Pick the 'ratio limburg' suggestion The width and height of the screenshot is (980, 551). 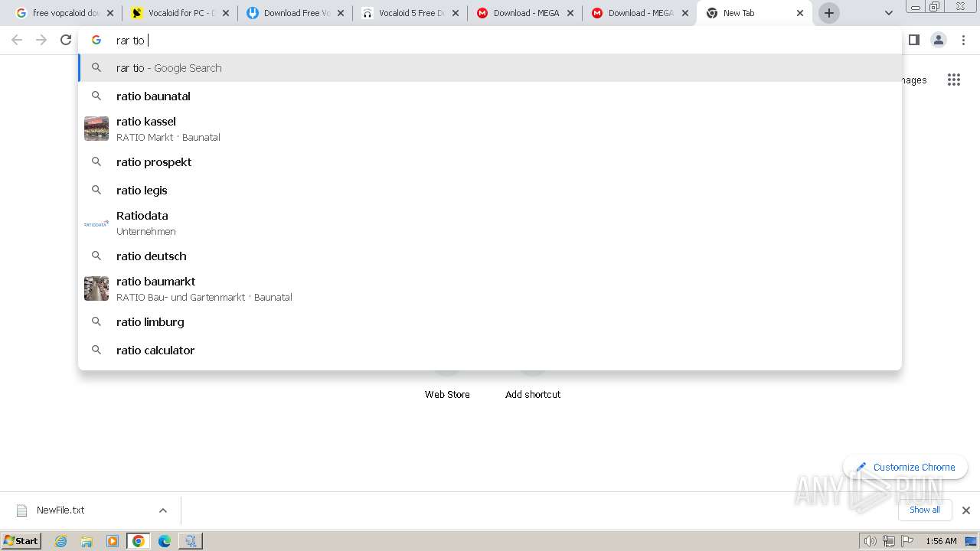(x=490, y=322)
